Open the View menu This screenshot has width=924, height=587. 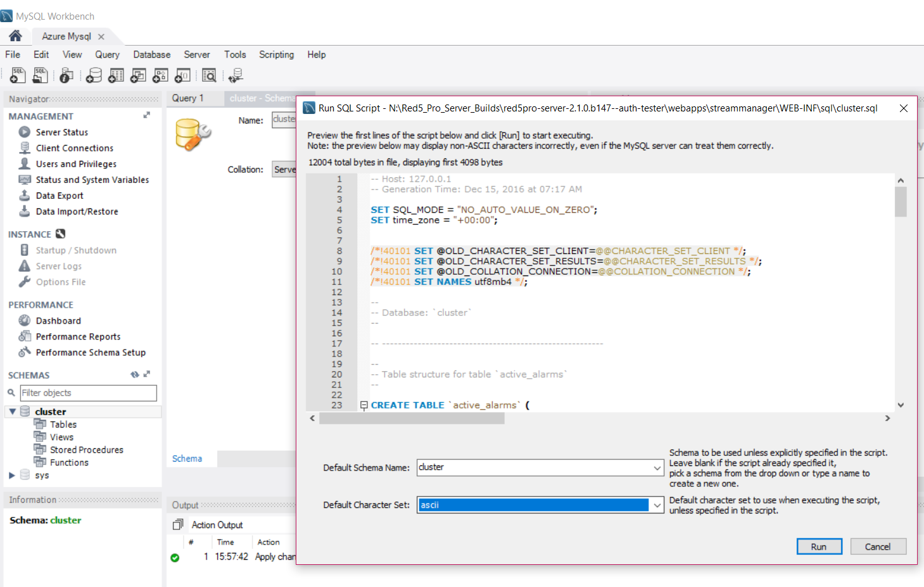coord(72,54)
